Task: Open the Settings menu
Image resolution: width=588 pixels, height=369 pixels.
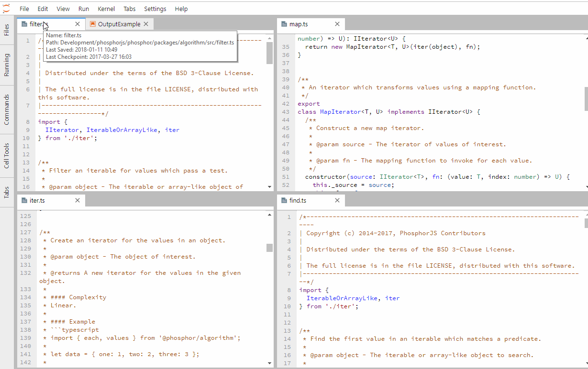Action: tap(155, 9)
